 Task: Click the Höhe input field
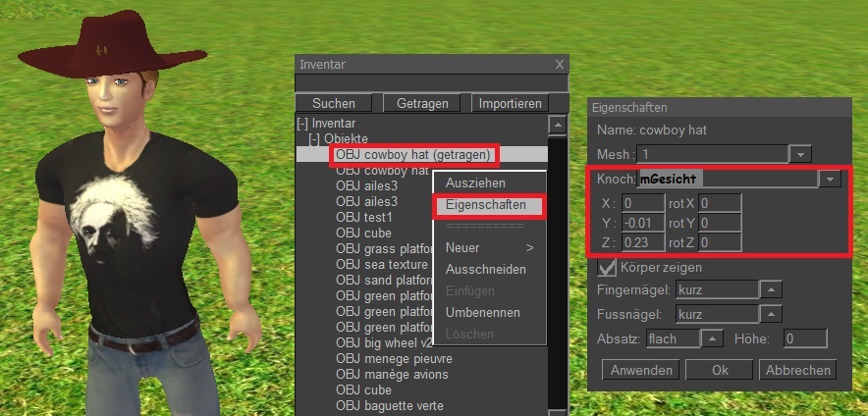point(805,338)
